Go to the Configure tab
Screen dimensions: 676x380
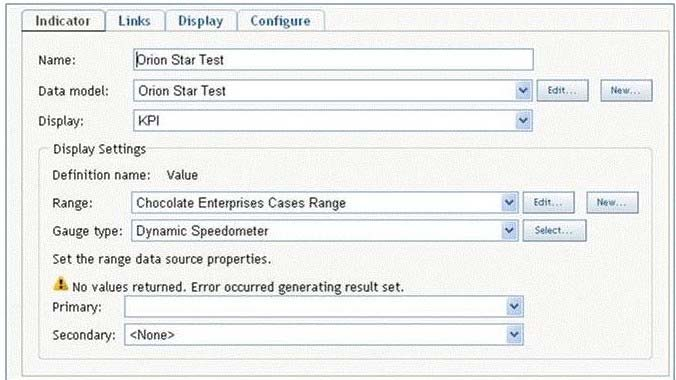pos(280,21)
